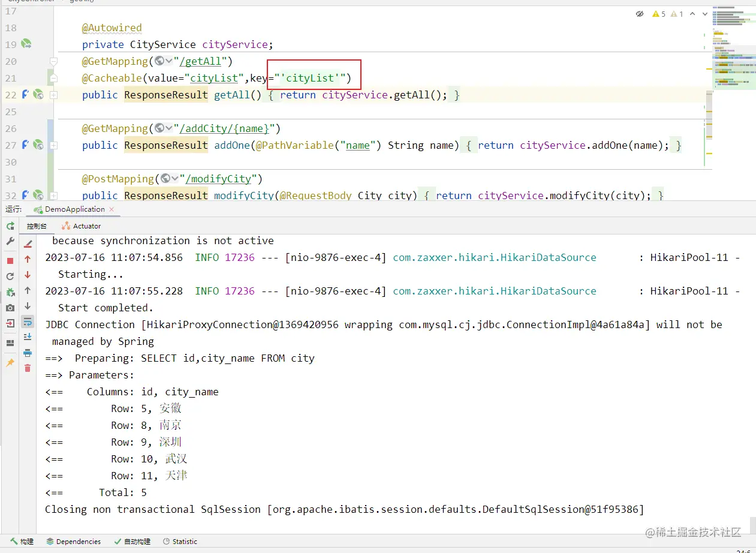756x553 pixels.
Task: Pin the run tab using the pin icon
Action: click(x=10, y=363)
